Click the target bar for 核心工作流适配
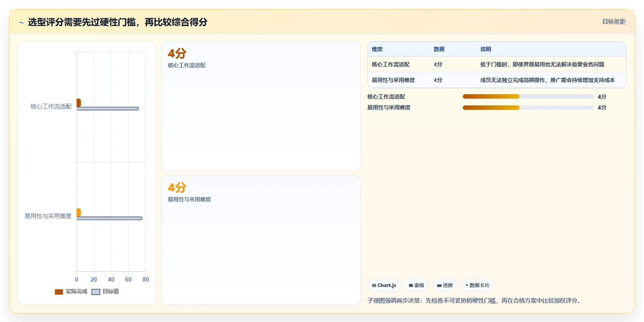This screenshot has width=644, height=322. [x=108, y=109]
